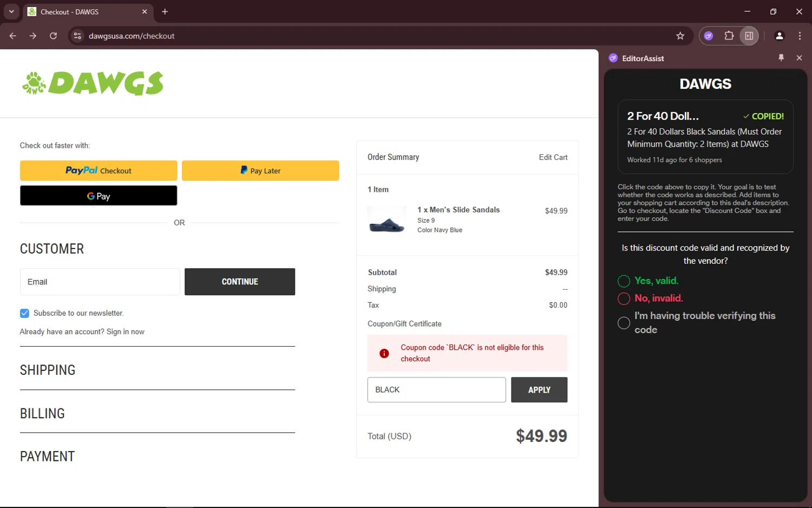Open the browser profile icon

(780, 36)
